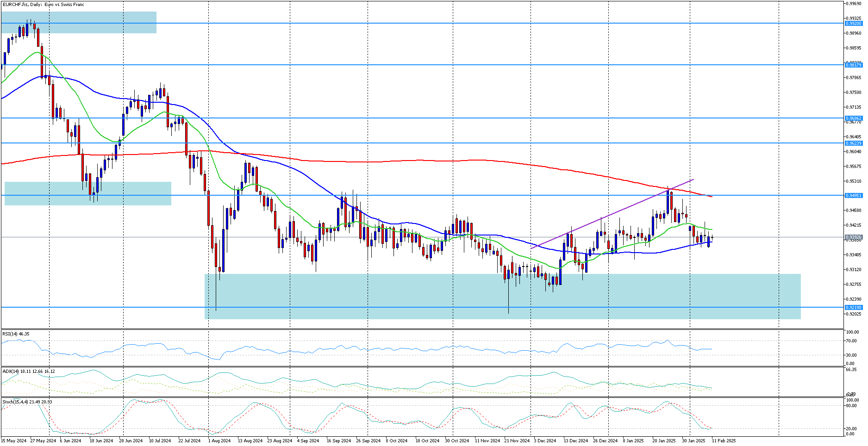Select the 0.96239 price level tag

click(853, 143)
